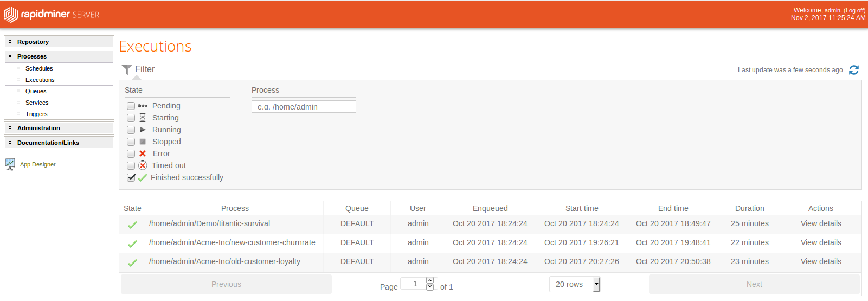Image resolution: width=868 pixels, height=301 pixels.
Task: Select Queues in the sidebar menu
Action: click(36, 92)
